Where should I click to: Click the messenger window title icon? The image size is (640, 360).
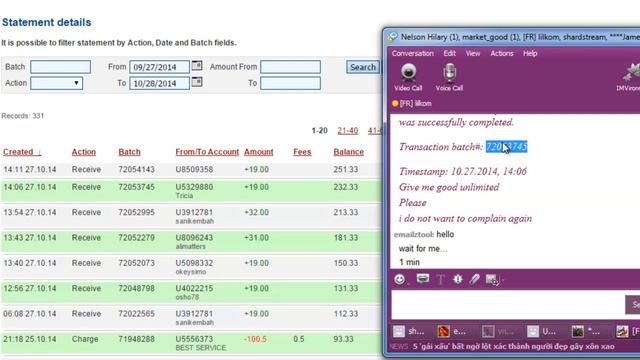coord(392,37)
